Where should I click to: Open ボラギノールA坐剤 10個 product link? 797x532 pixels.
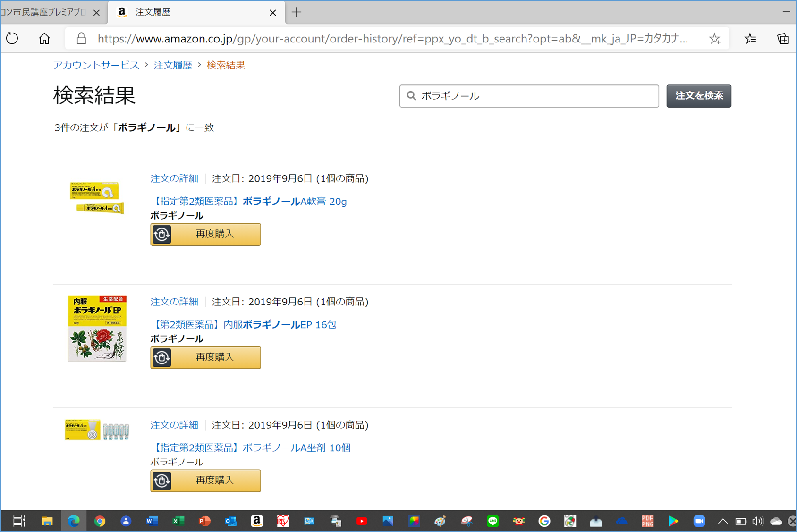tap(251, 448)
